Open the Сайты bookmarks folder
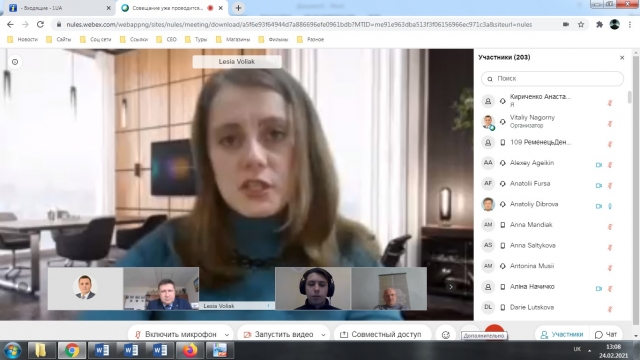This screenshot has width=640, height=360. pyautogui.click(x=59, y=40)
